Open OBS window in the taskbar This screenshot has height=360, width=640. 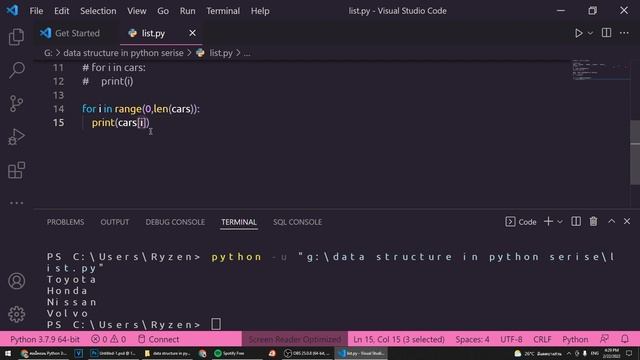point(307,353)
